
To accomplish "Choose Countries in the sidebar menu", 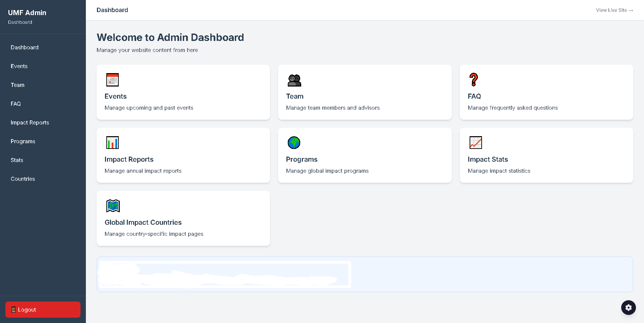I will [x=23, y=179].
